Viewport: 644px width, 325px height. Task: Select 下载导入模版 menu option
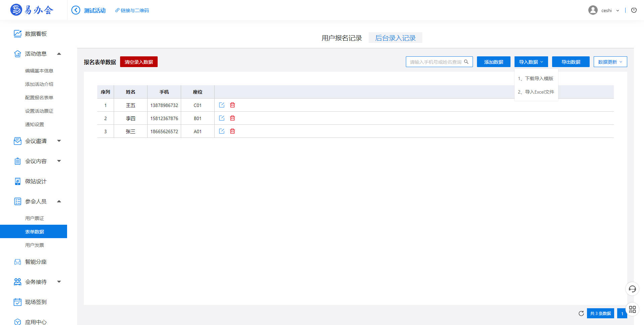coord(536,78)
